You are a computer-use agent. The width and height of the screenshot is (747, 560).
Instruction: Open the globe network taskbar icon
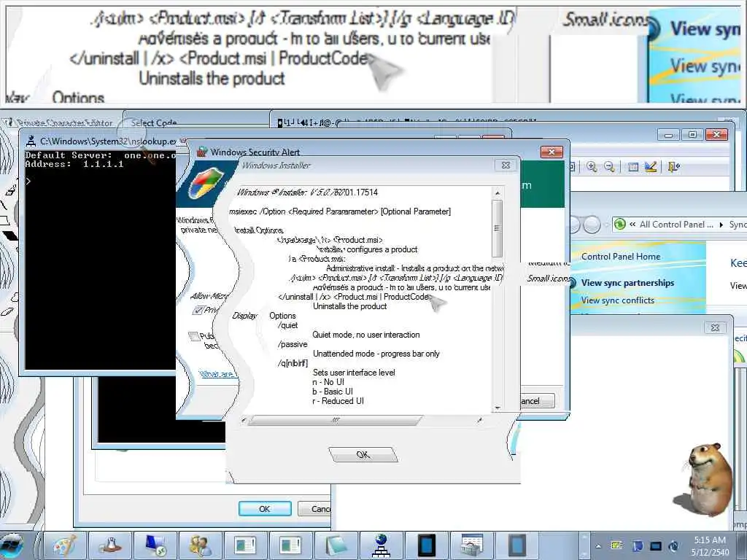(x=381, y=545)
